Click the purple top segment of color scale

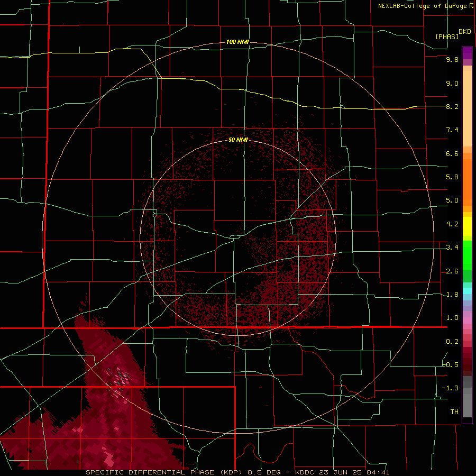click(467, 53)
